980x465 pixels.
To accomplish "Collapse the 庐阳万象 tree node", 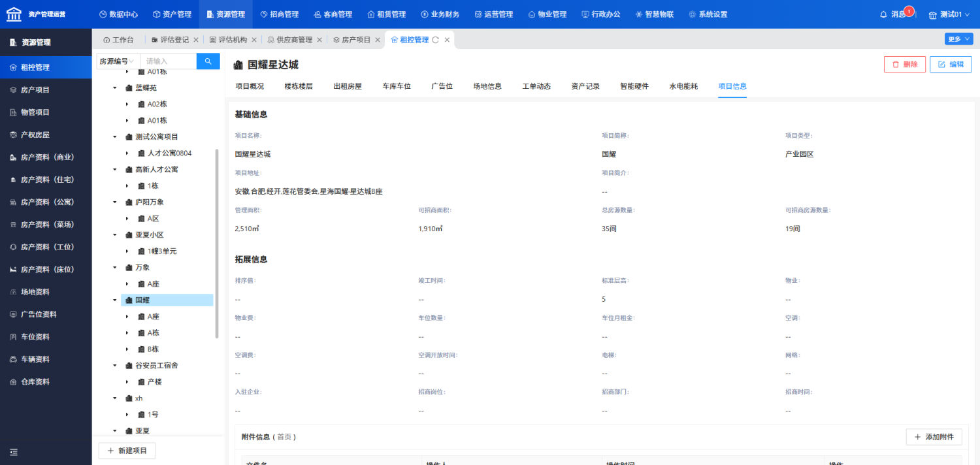I will click(x=114, y=202).
